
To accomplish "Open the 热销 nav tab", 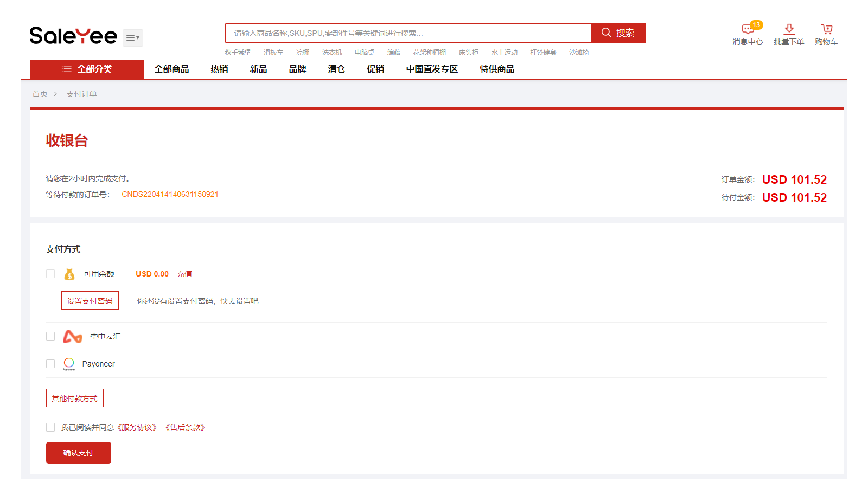I will tap(219, 69).
